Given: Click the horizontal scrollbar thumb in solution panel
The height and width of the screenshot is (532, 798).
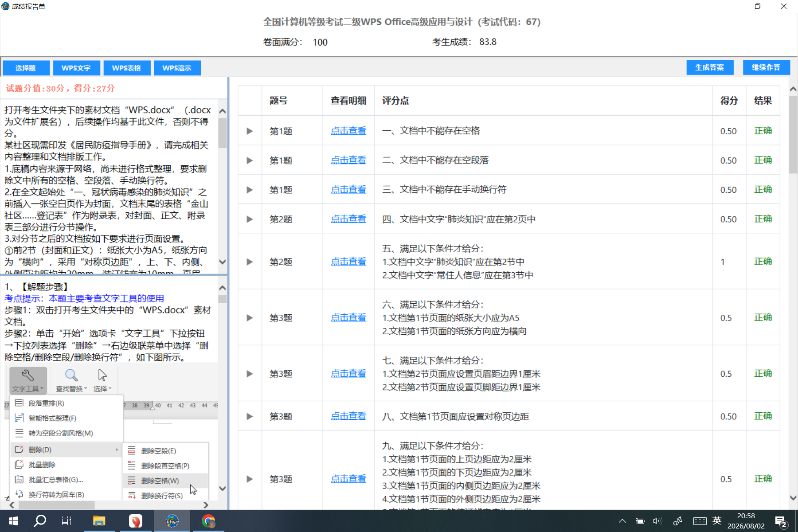Looking at the screenshot, I should click(57, 505).
